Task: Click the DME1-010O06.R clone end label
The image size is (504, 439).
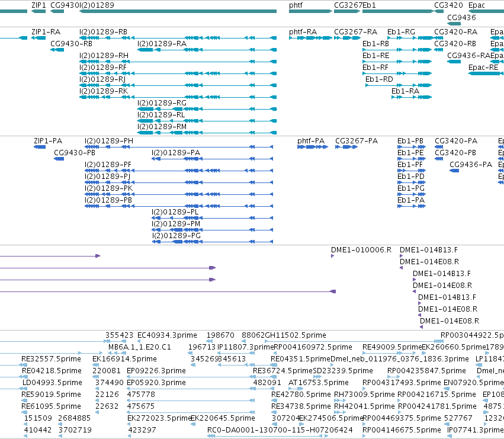Action: [x=361, y=250]
